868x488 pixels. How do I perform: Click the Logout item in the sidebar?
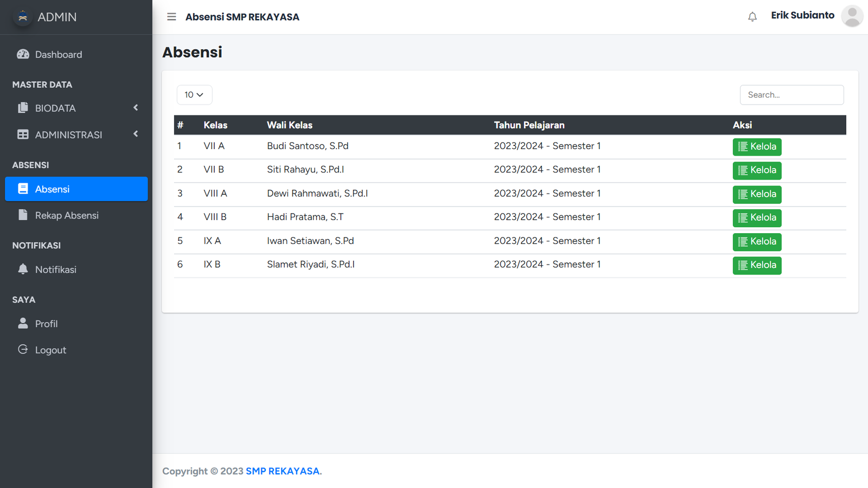(50, 350)
